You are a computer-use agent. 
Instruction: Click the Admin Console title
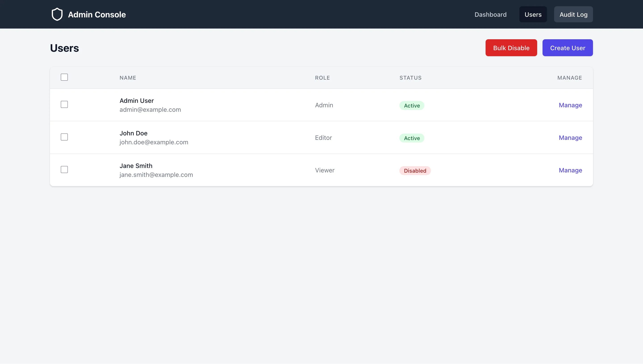pyautogui.click(x=97, y=14)
